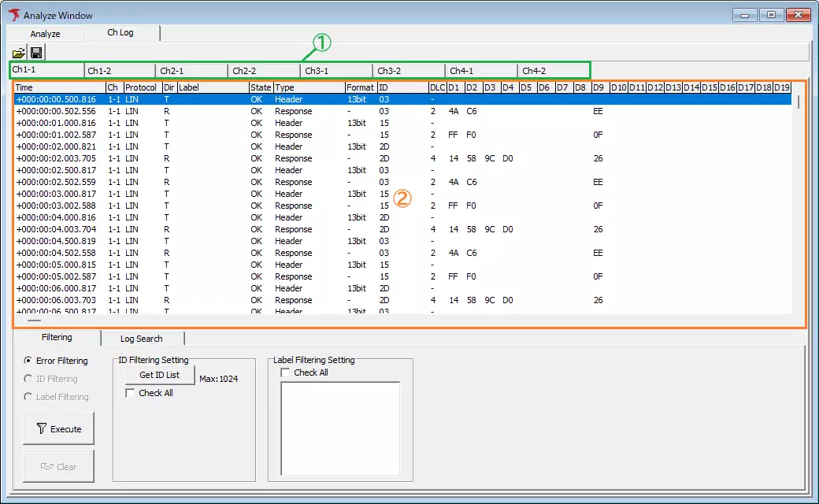Enable Check All in ID Filtering Setting

(131, 393)
